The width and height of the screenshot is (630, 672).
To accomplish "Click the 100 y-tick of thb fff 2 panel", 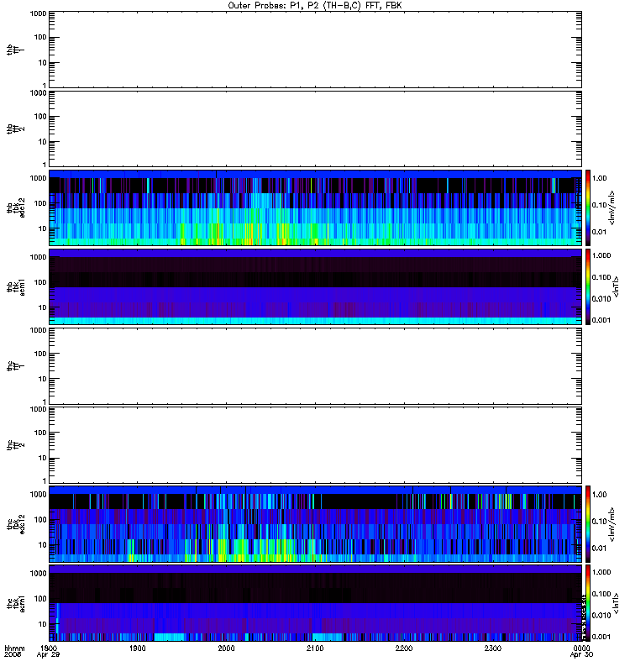I will tap(40, 117).
